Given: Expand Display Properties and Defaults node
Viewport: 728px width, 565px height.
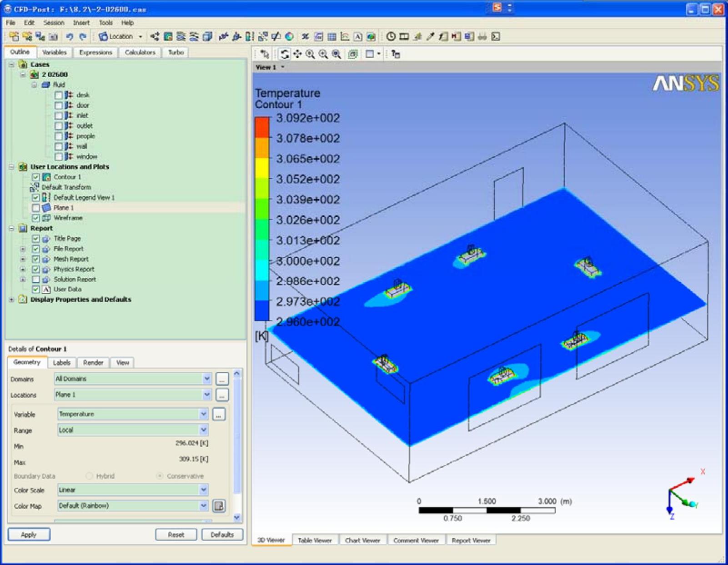Looking at the screenshot, I should [x=11, y=300].
